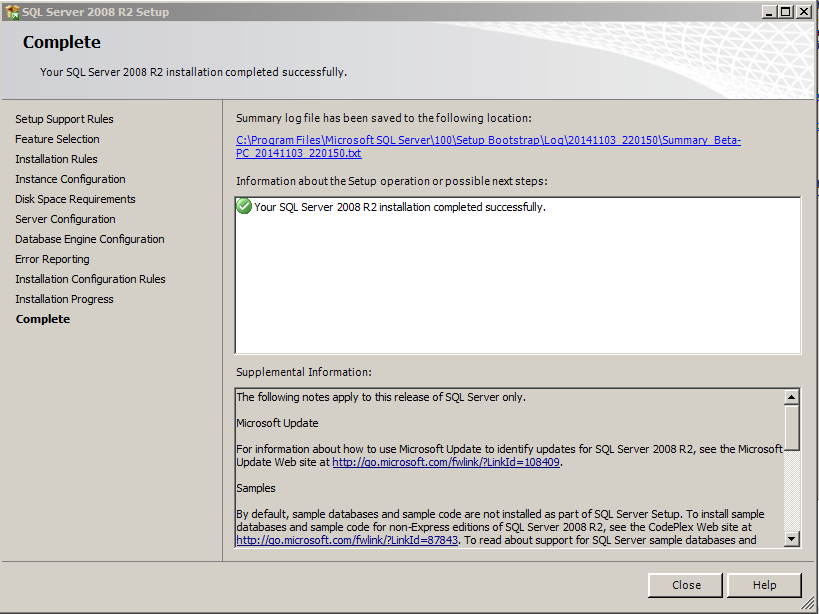Select the Installation Progress step

(64, 299)
